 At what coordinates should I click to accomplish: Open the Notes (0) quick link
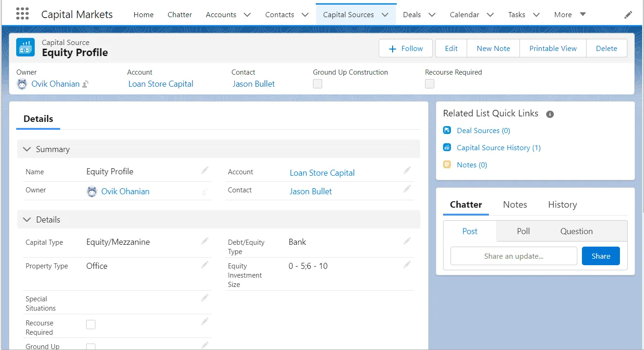pyautogui.click(x=472, y=165)
